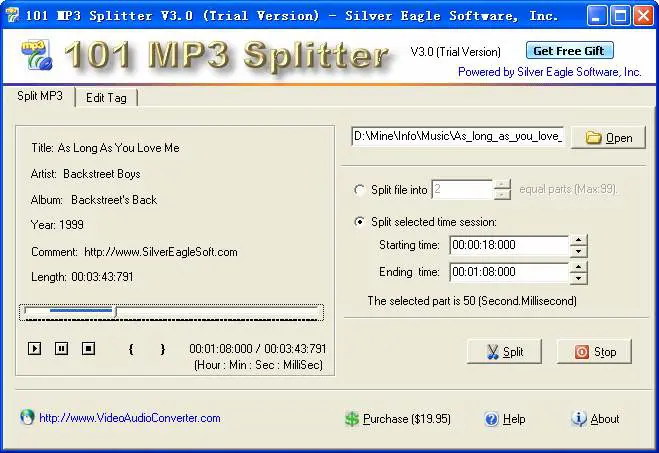Click the info About icon
This screenshot has height=453, width=659.
tap(579, 419)
